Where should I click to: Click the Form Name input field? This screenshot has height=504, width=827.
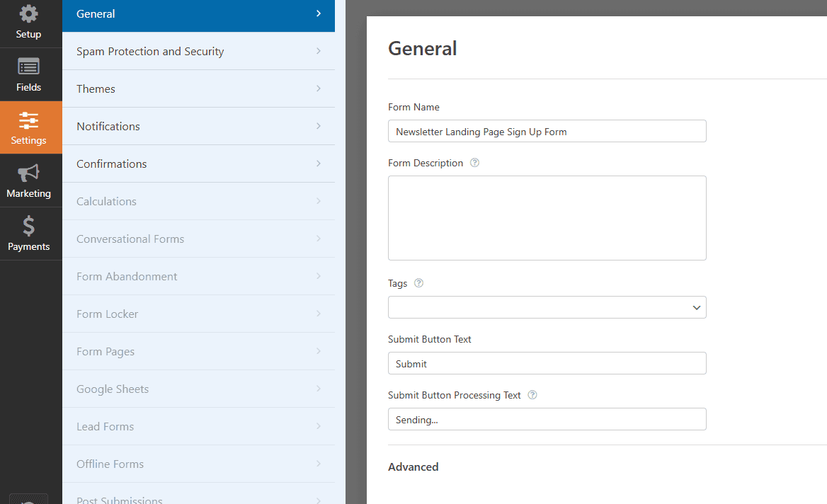click(x=547, y=131)
